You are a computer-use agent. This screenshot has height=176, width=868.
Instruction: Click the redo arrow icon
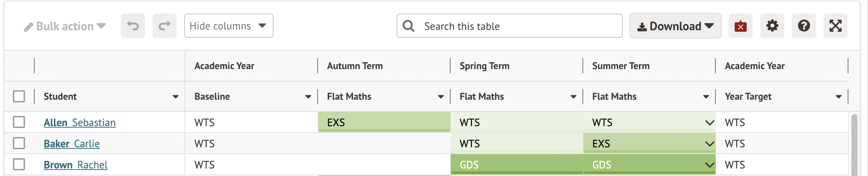pos(165,26)
